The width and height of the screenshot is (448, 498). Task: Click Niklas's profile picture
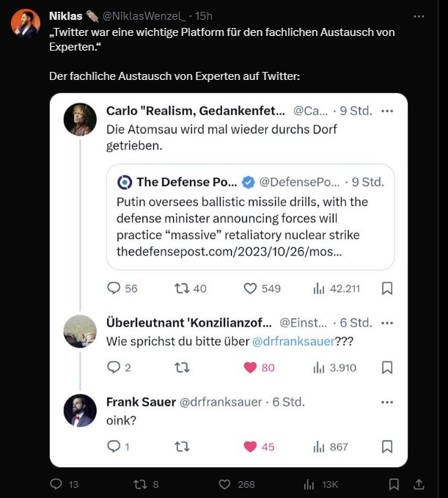coord(26,23)
